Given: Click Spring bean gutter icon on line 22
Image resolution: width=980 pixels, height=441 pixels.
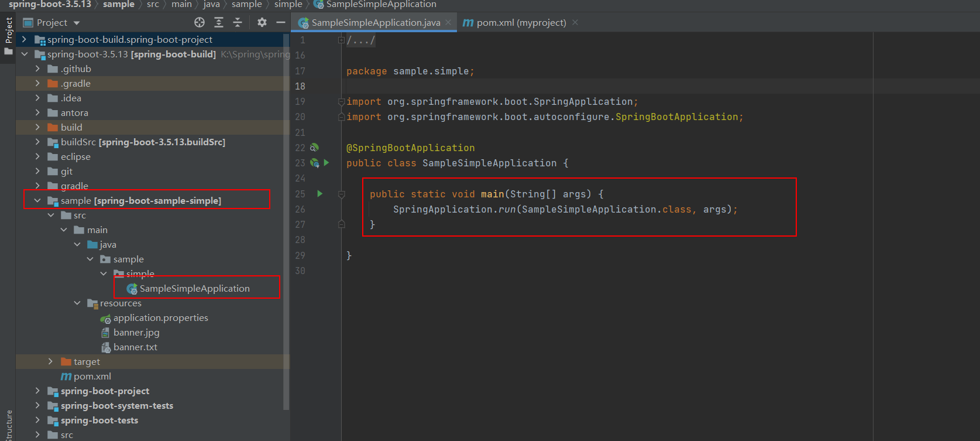Looking at the screenshot, I should pyautogui.click(x=314, y=148).
